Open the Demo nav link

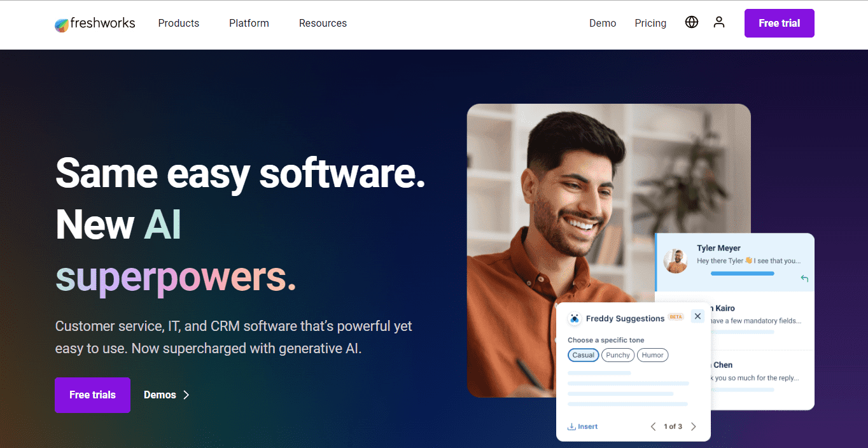click(x=603, y=23)
